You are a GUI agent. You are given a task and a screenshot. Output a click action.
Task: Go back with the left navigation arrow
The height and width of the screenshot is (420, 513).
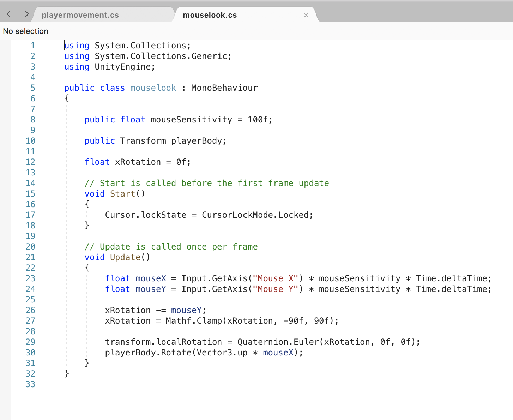8,14
